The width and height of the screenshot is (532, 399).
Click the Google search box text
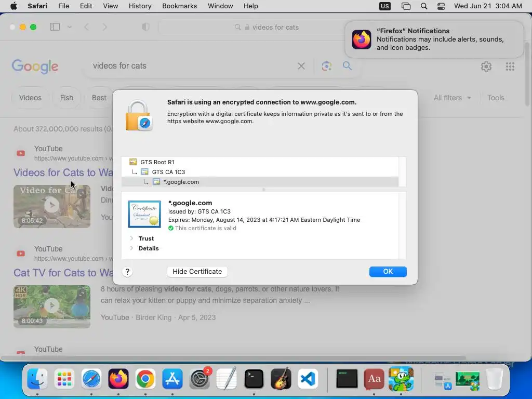click(119, 66)
